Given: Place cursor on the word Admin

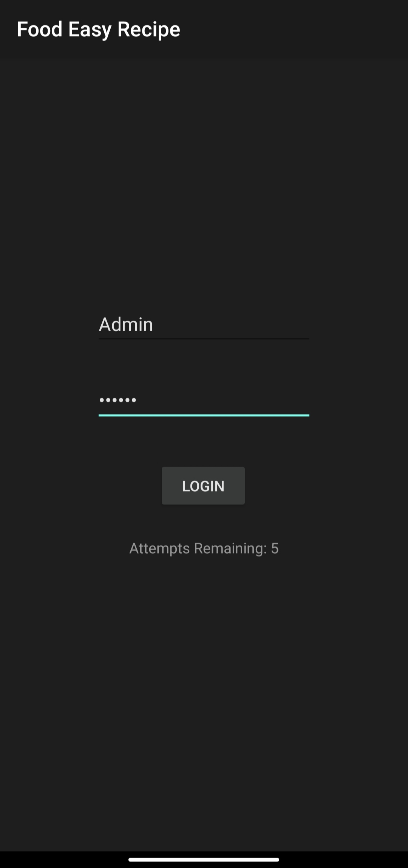Looking at the screenshot, I should (x=126, y=325).
